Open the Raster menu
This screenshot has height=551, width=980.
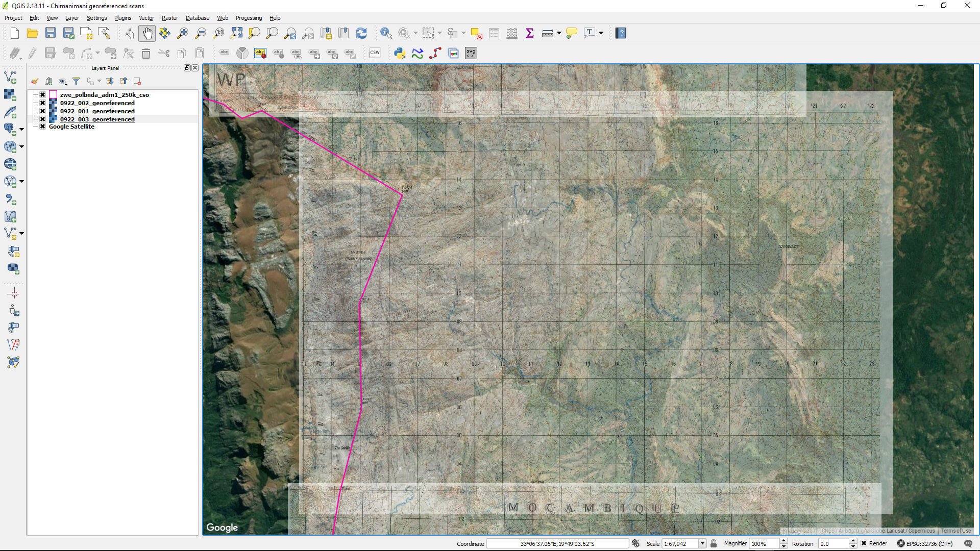[x=169, y=18]
